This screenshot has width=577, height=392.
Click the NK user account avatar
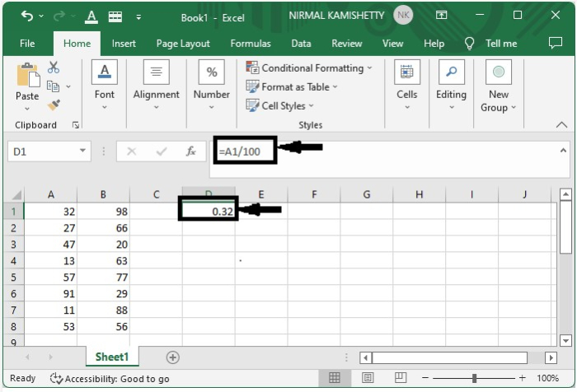[403, 15]
